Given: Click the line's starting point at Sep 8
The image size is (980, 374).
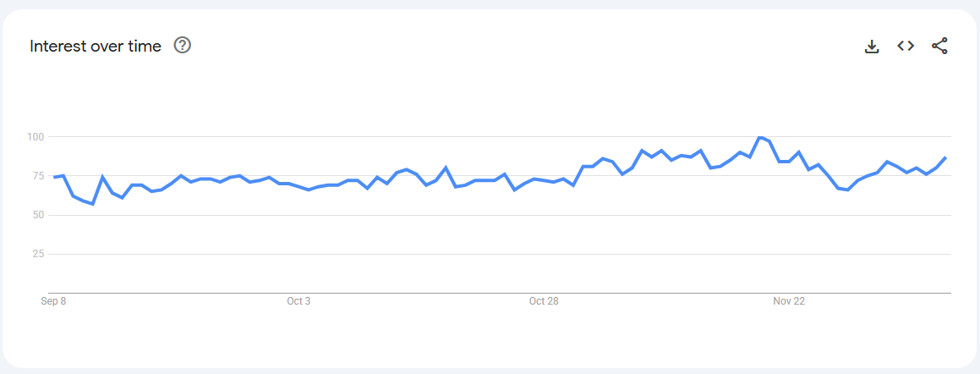Looking at the screenshot, I should (x=54, y=177).
